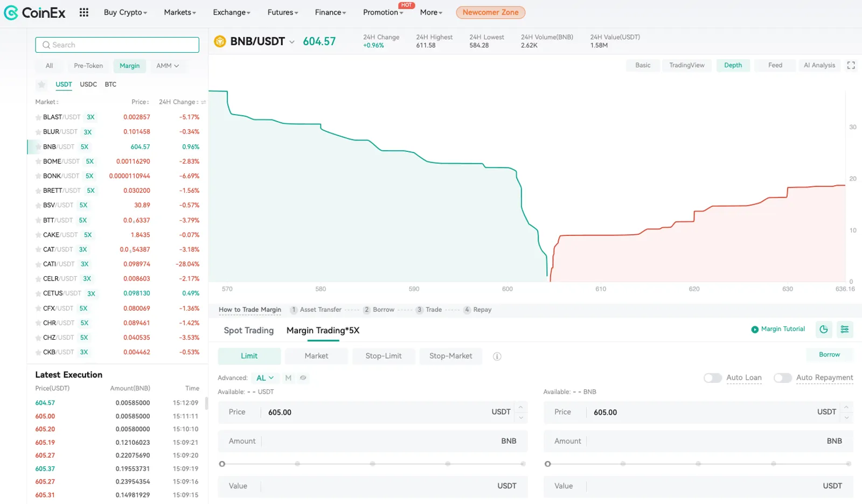Viewport: 862px width, 504px height.
Task: Favorite the CETUS/USDT market star
Action: pos(38,293)
